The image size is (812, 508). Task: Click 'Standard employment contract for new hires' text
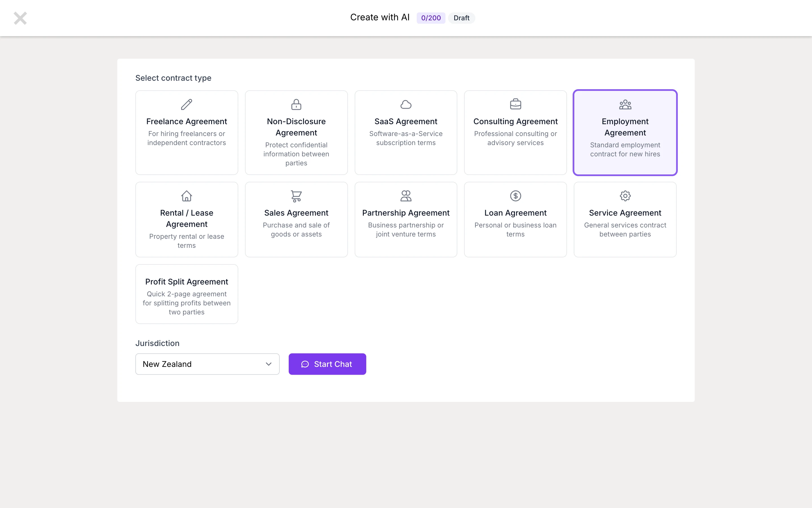click(x=625, y=150)
